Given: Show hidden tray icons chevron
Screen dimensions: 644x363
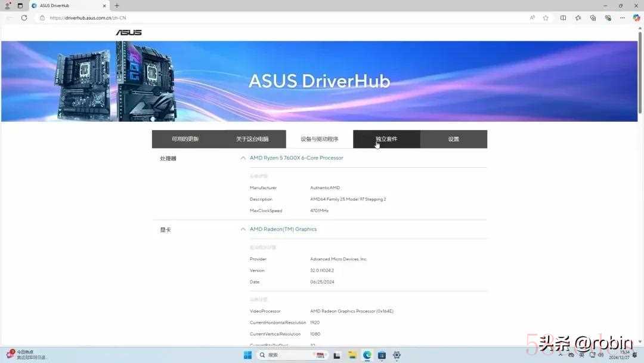Looking at the screenshot, I should (x=560, y=355).
